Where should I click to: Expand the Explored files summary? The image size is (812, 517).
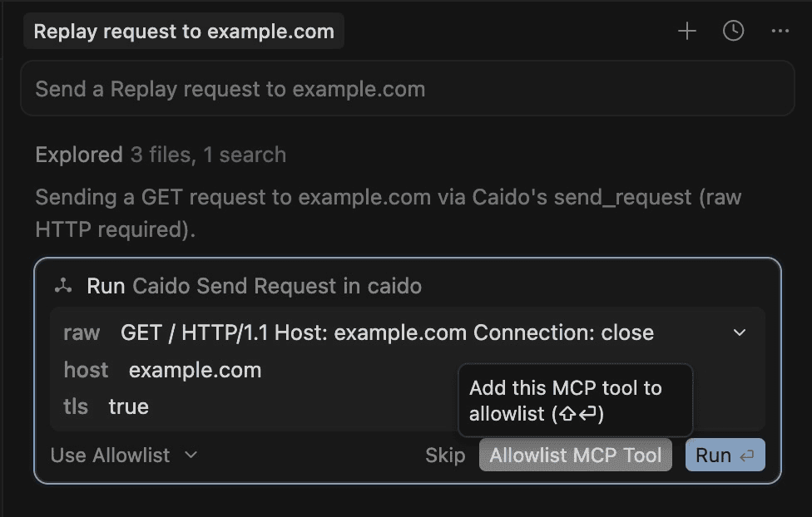coord(78,155)
